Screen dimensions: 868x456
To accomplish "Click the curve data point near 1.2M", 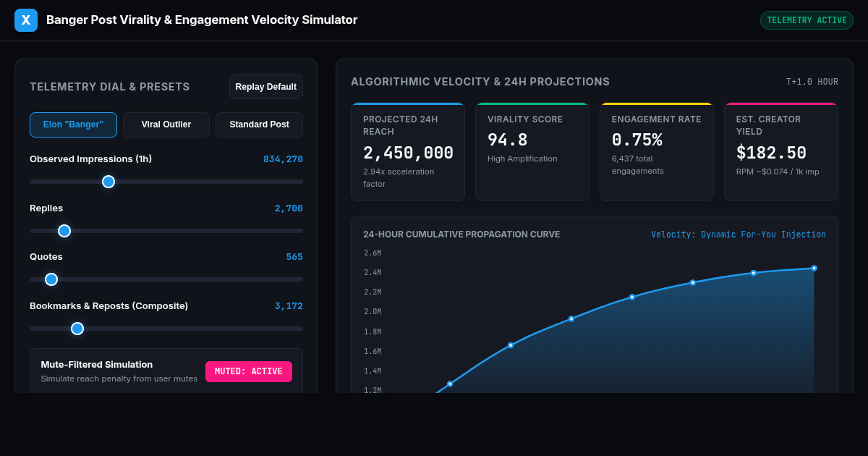I will click(450, 384).
